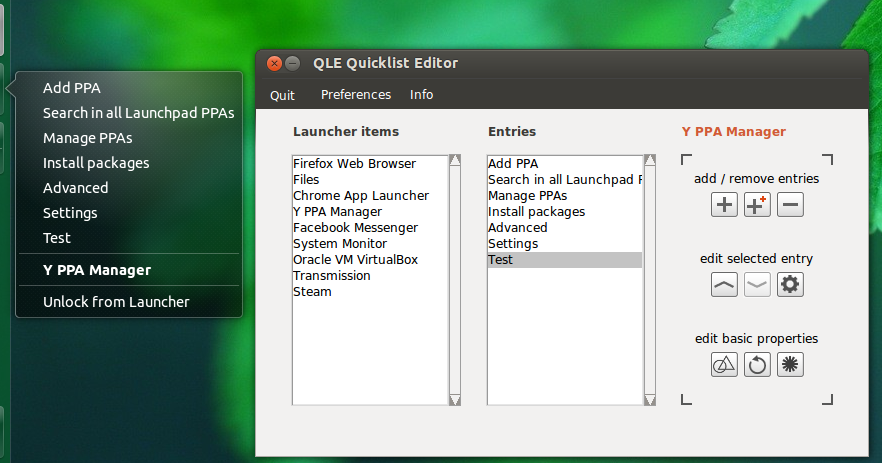
Task: Minimize the QLE Quicklist Editor window
Action: 292,64
